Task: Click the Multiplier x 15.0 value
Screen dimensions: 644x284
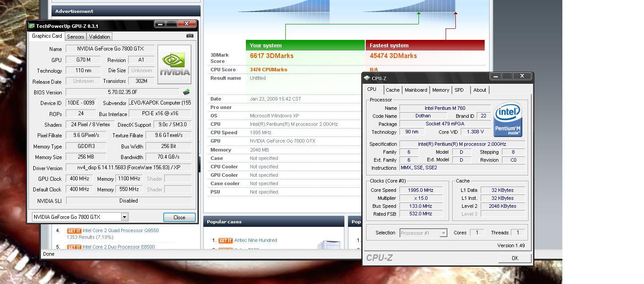Action: pyautogui.click(x=421, y=198)
